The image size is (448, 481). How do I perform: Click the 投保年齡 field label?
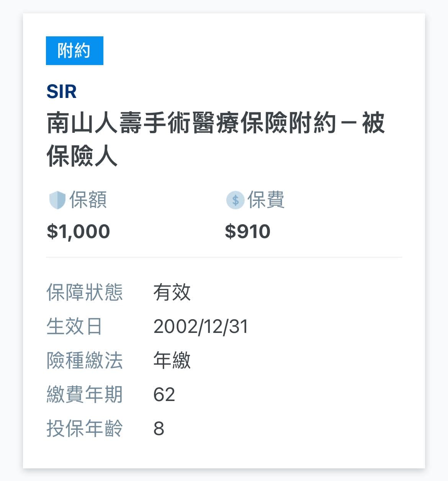[x=85, y=429]
